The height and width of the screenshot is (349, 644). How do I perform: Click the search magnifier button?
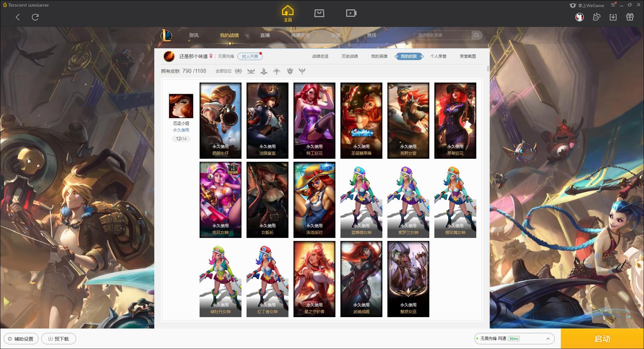[x=477, y=35]
